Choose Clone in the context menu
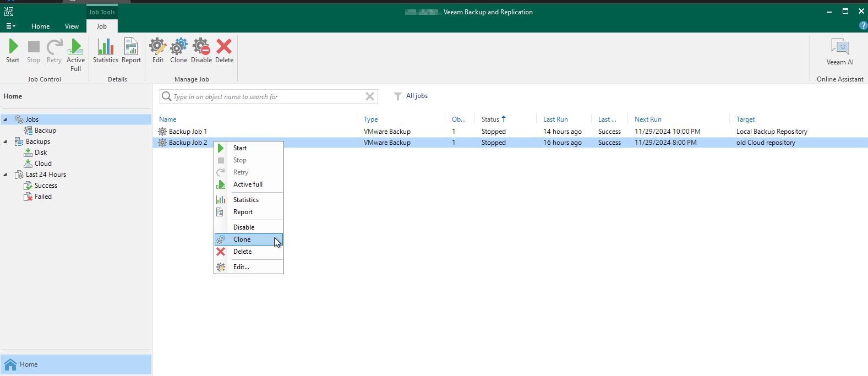Viewport: 868px width, 376px height. pos(249,239)
